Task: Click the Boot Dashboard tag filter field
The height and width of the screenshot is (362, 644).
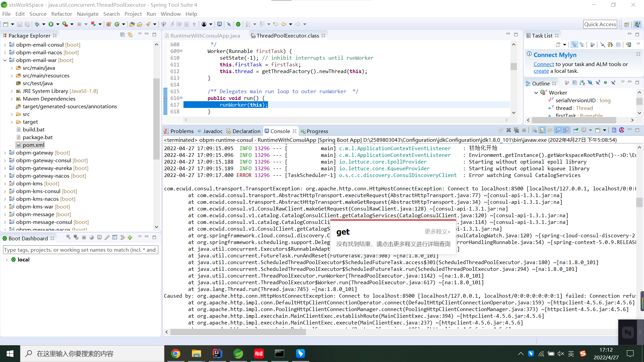Action: (x=80, y=250)
